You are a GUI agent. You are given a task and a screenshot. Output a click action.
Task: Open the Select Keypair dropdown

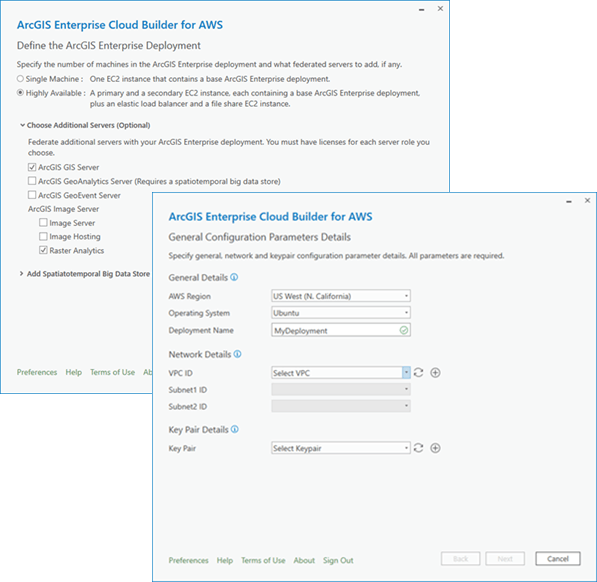click(341, 448)
